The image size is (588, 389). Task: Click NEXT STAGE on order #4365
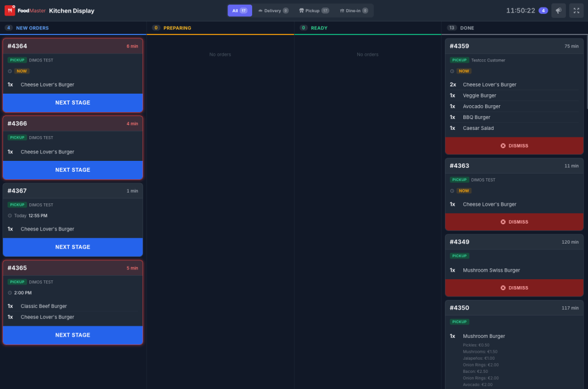pos(73,335)
